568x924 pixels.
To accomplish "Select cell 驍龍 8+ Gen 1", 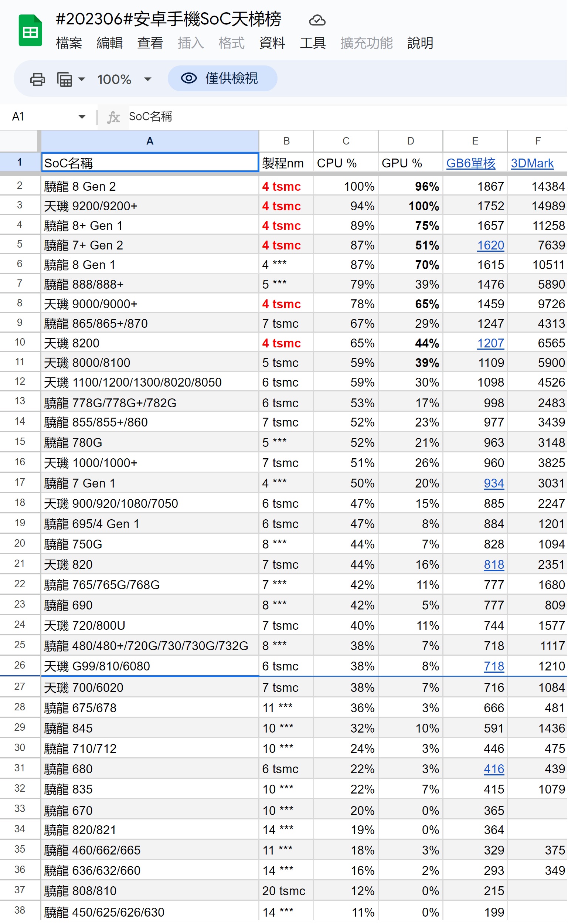I will (x=150, y=225).
